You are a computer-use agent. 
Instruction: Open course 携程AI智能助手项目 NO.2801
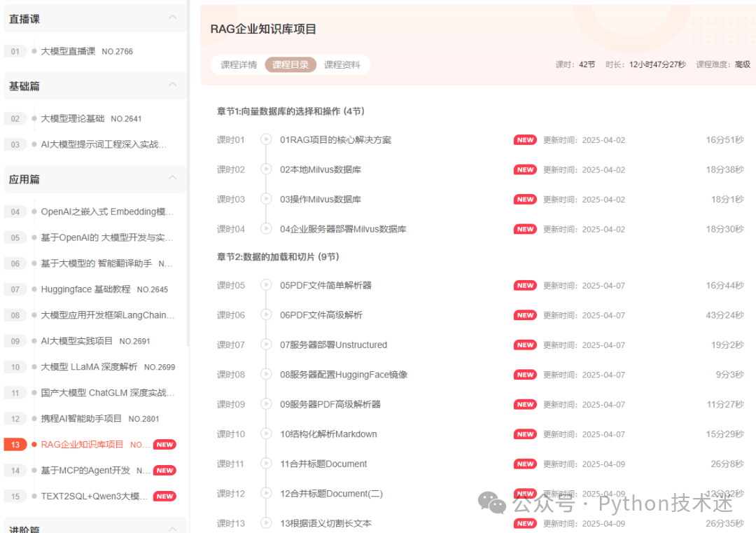[100, 419]
